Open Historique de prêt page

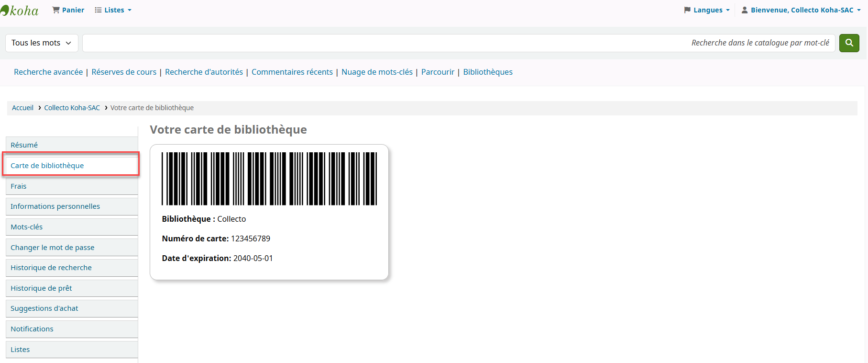pos(41,288)
